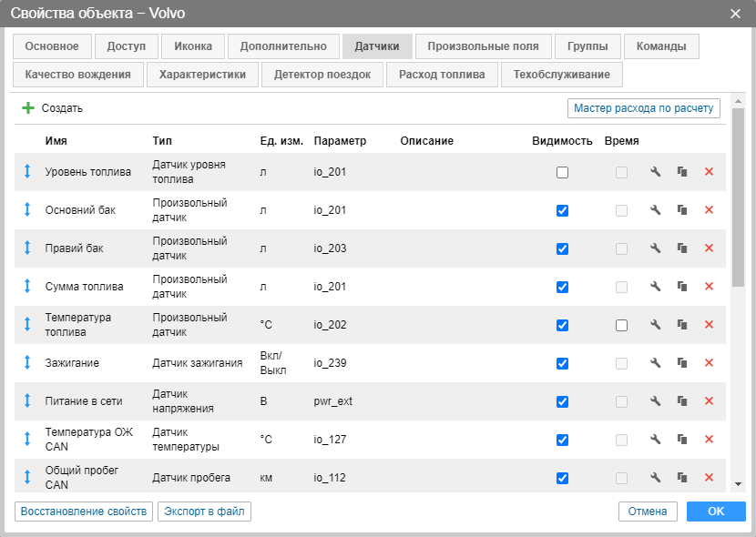Image resolution: width=756 pixels, height=537 pixels.
Task: Open the Техобслуживание tab
Action: point(556,75)
